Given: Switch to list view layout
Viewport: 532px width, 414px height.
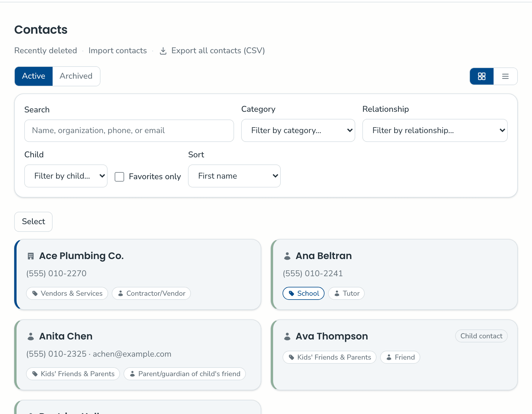Looking at the screenshot, I should 505,76.
